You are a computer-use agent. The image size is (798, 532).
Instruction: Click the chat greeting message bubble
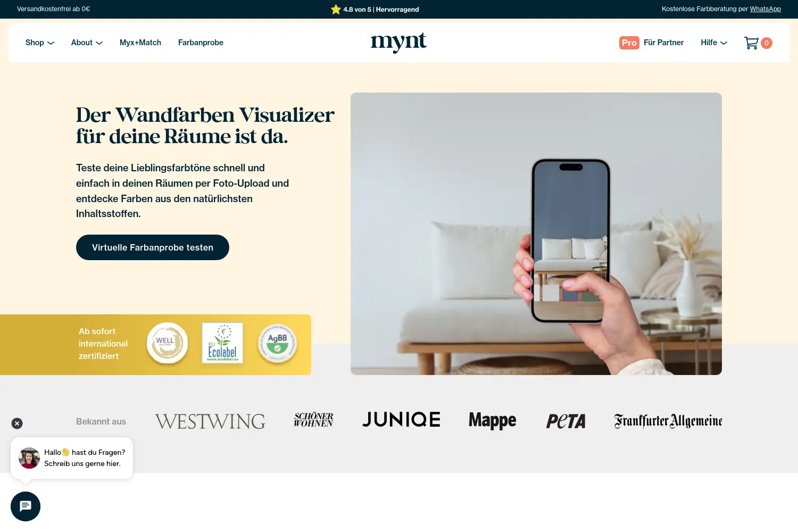pyautogui.click(x=72, y=458)
